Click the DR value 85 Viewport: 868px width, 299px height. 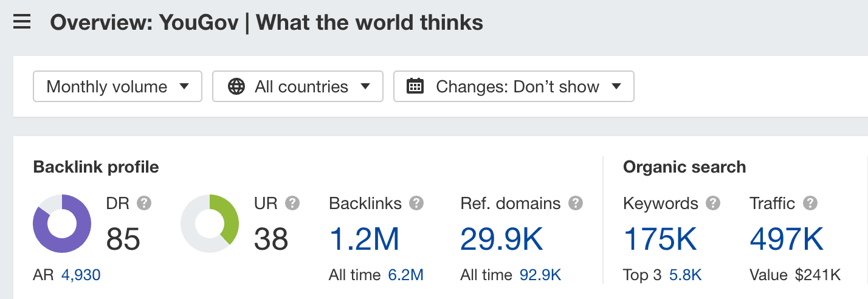[123, 239]
